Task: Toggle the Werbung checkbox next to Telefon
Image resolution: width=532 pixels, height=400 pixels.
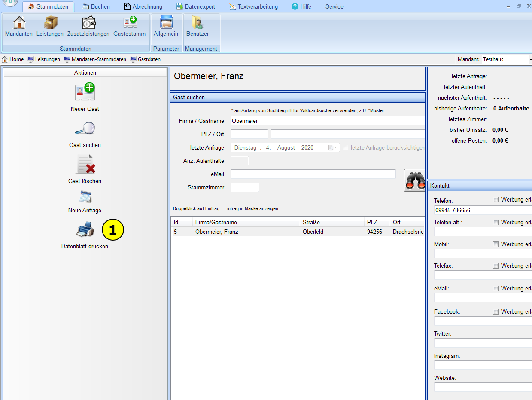Action: pyautogui.click(x=496, y=200)
